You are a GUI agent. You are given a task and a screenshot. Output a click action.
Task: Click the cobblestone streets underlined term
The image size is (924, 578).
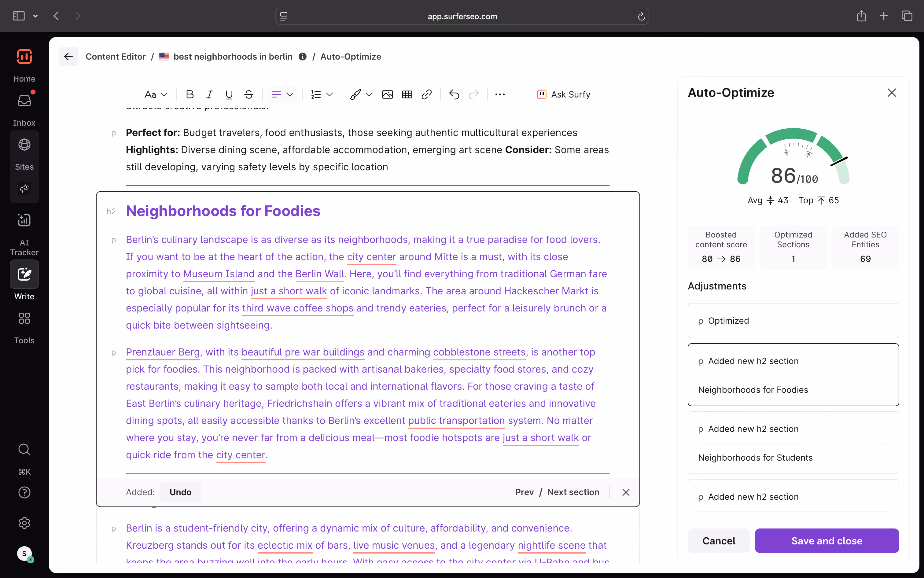click(x=479, y=352)
